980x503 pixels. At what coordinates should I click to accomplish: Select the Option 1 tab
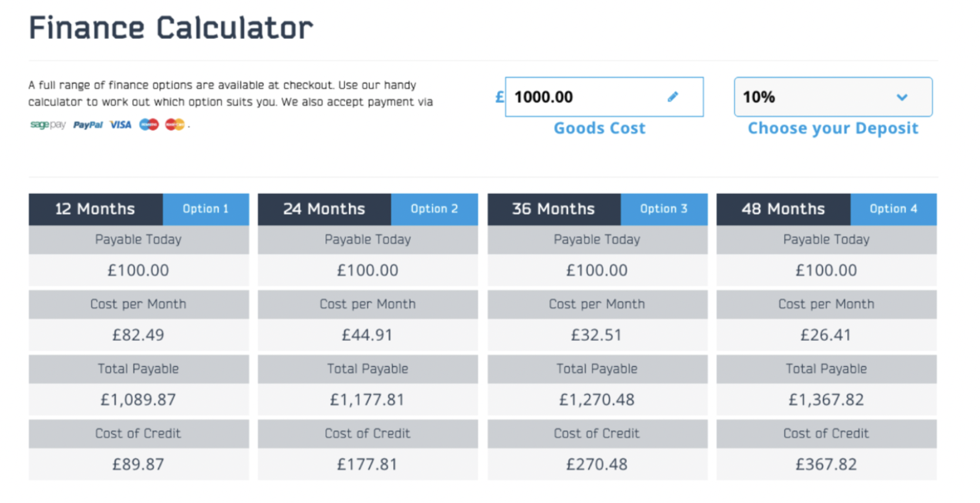click(206, 209)
